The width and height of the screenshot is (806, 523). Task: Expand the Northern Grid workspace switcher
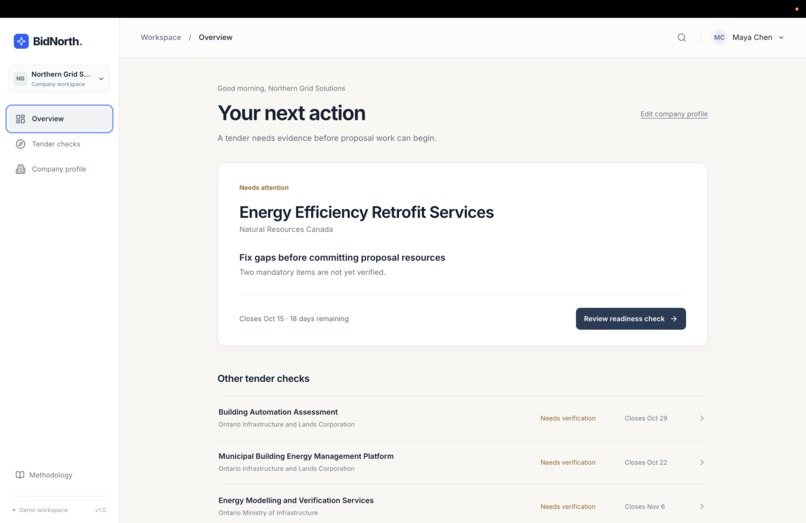59,79
